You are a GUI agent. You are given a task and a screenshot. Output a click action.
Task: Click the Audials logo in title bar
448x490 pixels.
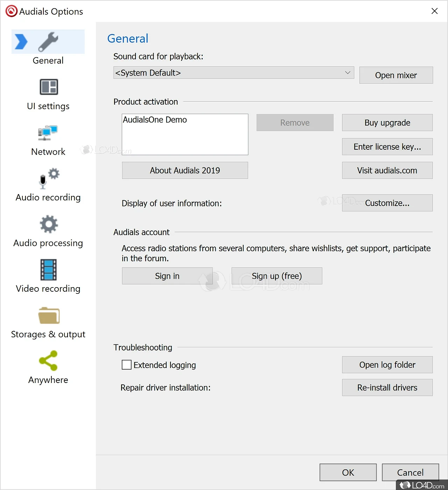click(x=11, y=11)
